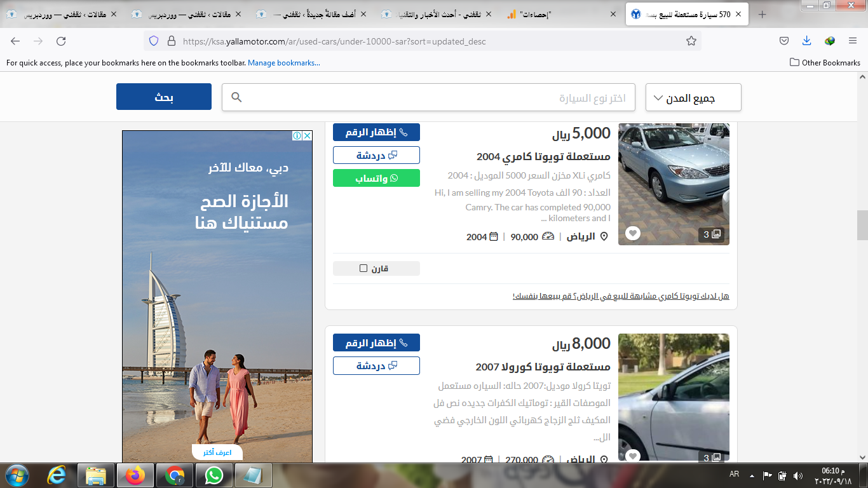Open Windows Start button
Screen dimensions: 868x488
pos(16,475)
